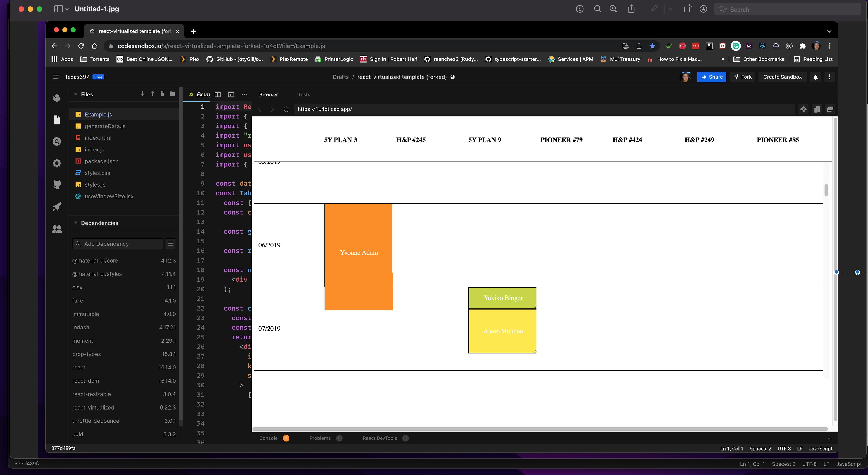Click the preview URL address field
Screen dimensions: 868x475
click(544, 109)
